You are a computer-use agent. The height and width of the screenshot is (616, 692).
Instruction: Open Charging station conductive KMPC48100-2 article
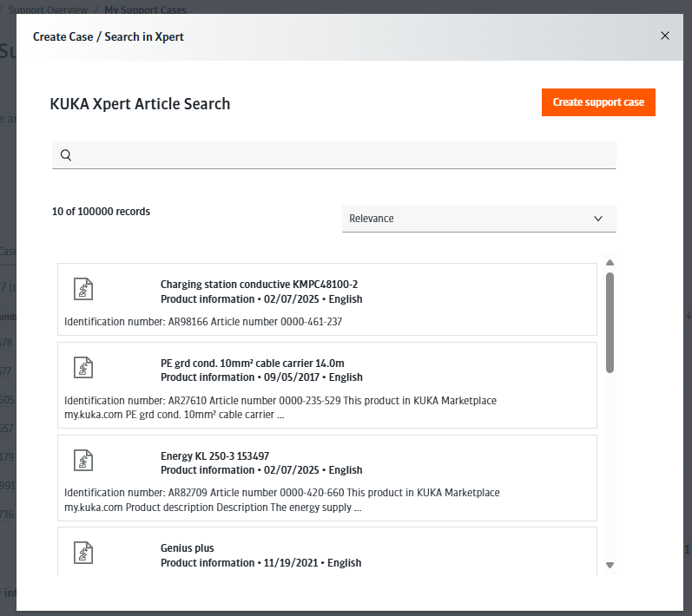click(x=259, y=285)
